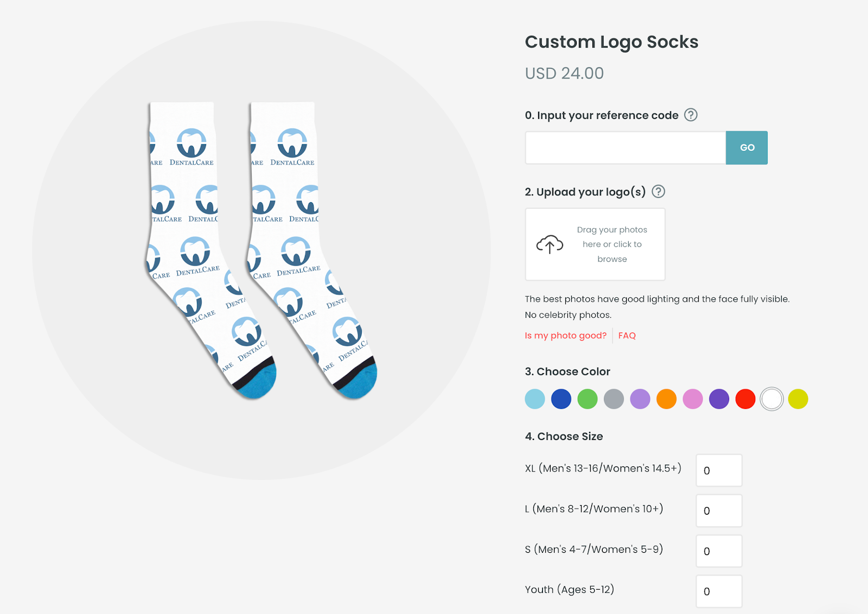Select the dark blue color swatch
This screenshot has width=868, height=614.
pos(561,399)
